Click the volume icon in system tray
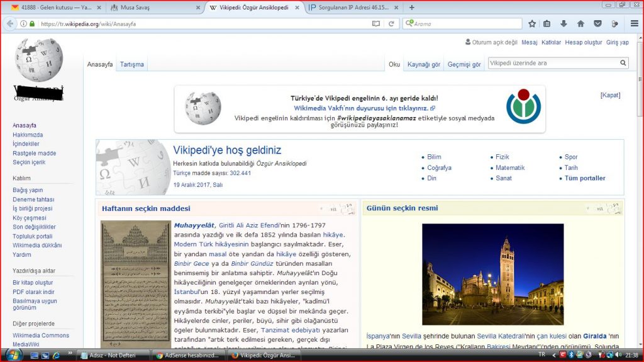644x362 pixels. tap(618, 354)
